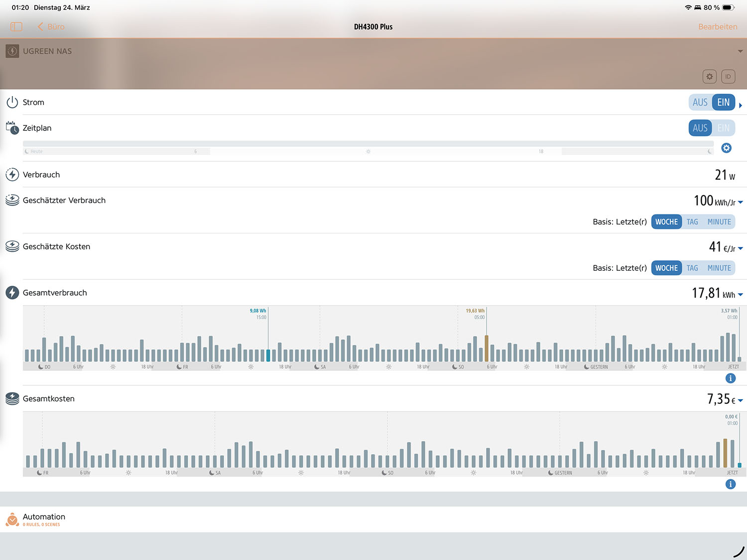
Task: Show info for Gesamtkosten chart
Action: [x=730, y=484]
